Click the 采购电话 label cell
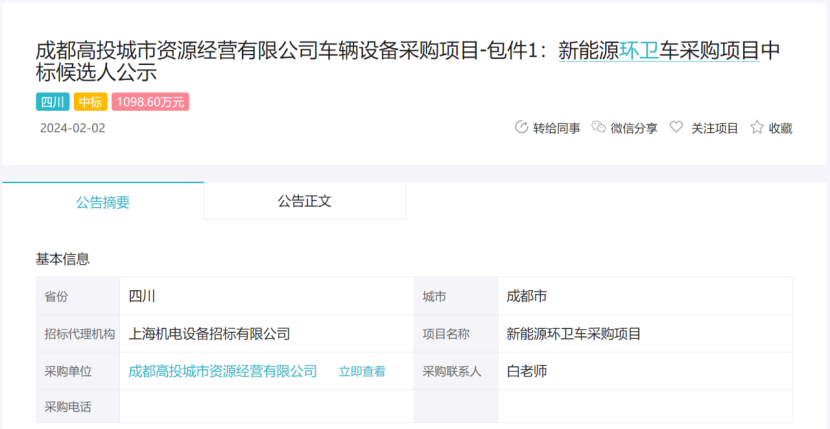This screenshot has height=429, width=830. pyautogui.click(x=78, y=407)
